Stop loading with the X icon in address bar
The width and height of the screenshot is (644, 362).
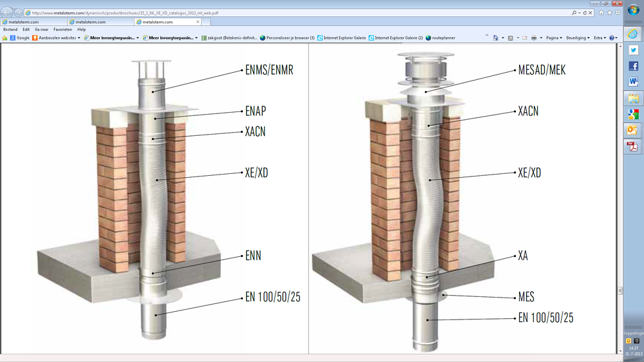coord(590,13)
